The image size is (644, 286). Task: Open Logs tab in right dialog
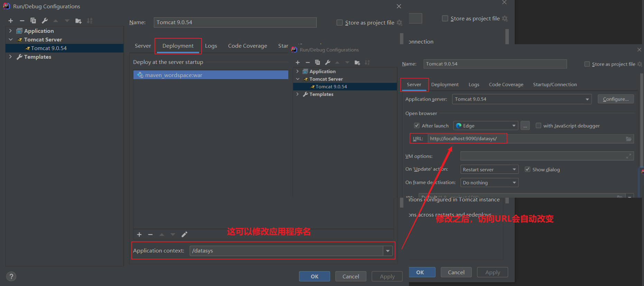coord(474,85)
